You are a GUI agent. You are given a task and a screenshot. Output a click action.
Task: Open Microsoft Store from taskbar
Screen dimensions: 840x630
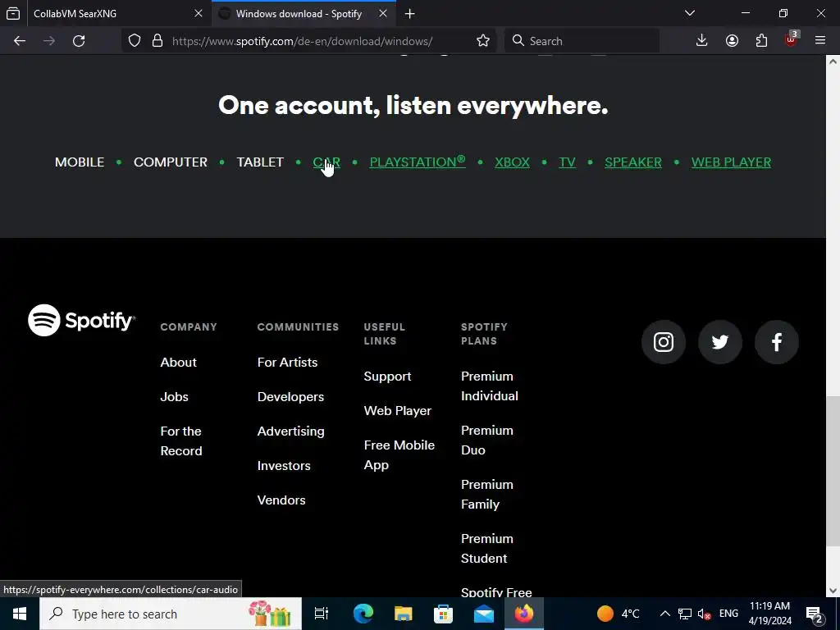443,614
